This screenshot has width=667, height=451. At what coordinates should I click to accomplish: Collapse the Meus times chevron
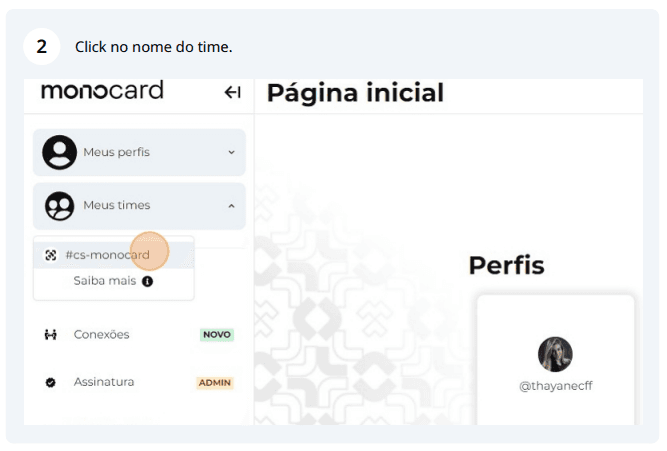point(231,206)
